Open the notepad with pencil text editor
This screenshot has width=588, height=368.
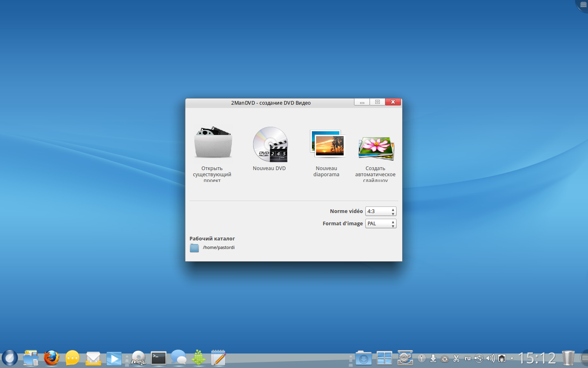tap(218, 358)
